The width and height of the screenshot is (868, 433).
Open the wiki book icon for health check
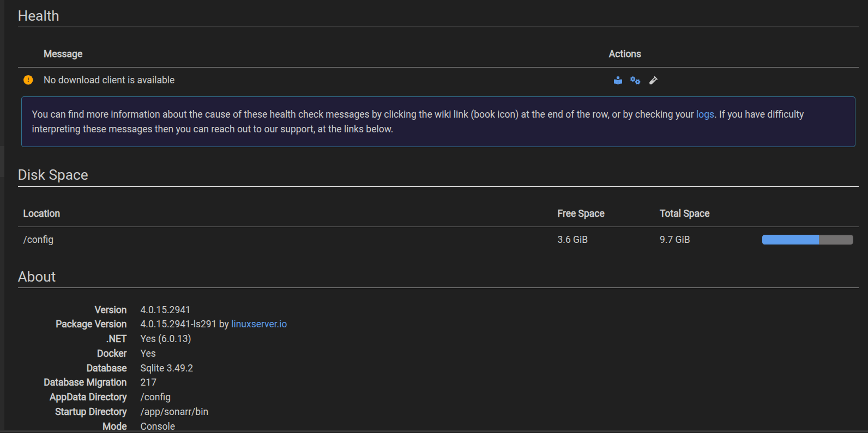point(618,81)
